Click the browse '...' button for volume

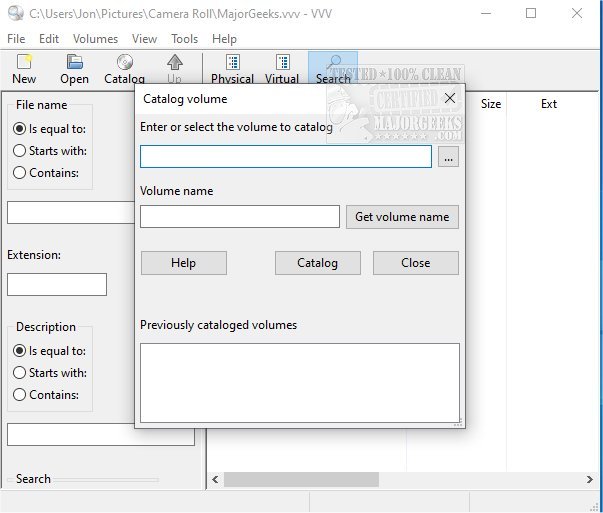[448, 157]
